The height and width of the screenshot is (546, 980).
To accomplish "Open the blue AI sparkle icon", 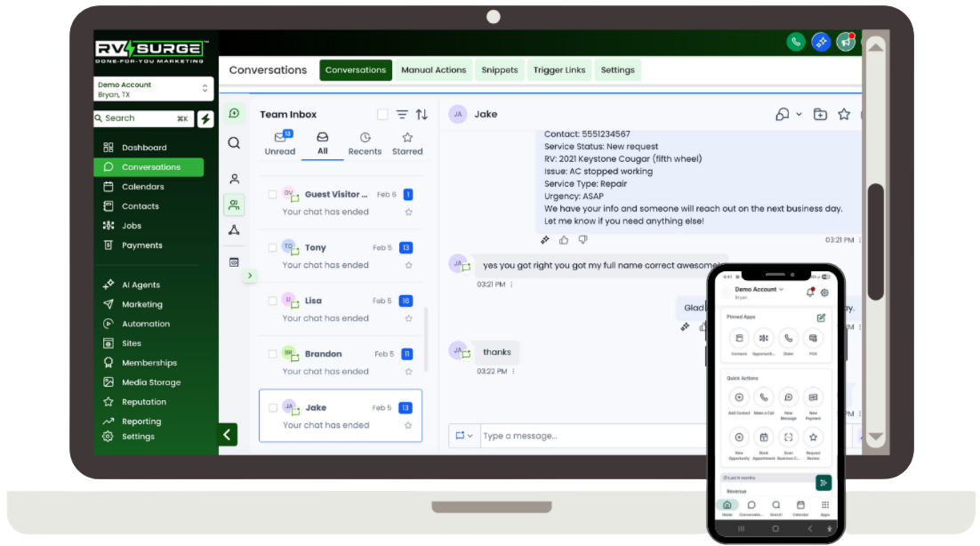I will pyautogui.click(x=821, y=42).
